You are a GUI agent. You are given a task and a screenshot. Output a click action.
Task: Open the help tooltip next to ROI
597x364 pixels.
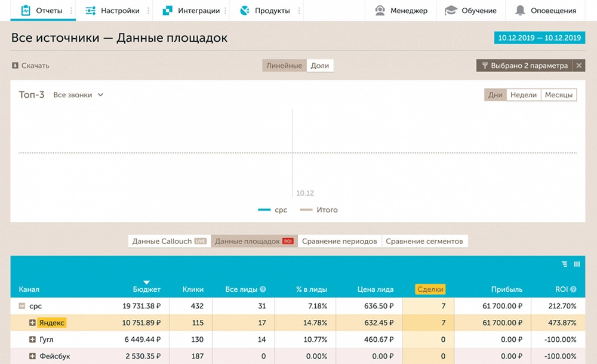coord(574,288)
